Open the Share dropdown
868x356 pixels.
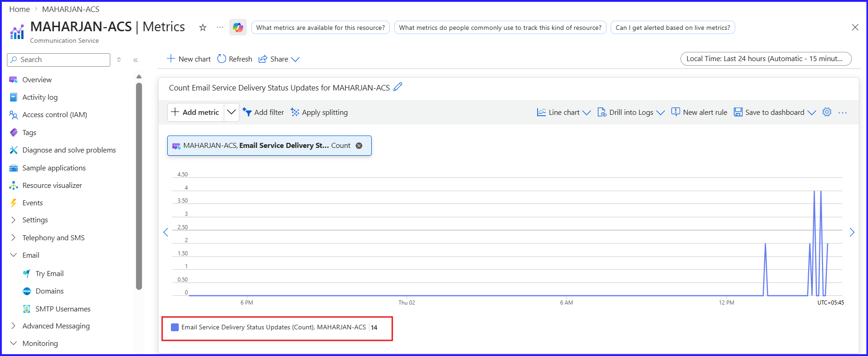click(279, 59)
